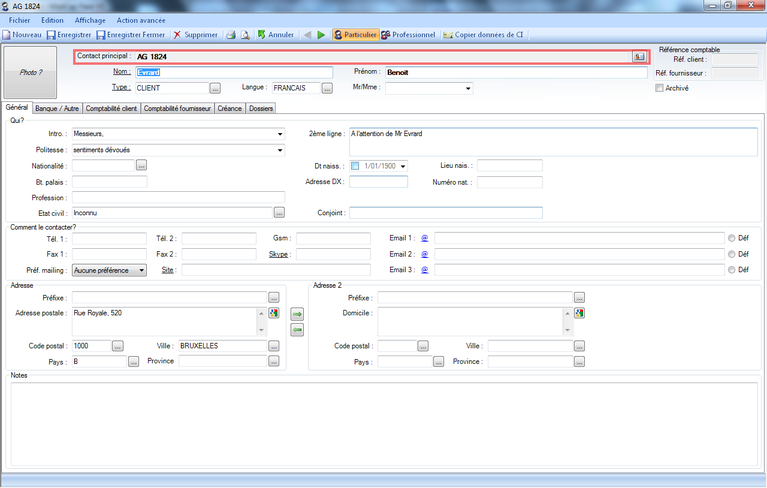
Task: Click the Email 1 @ icon
Action: (424, 238)
